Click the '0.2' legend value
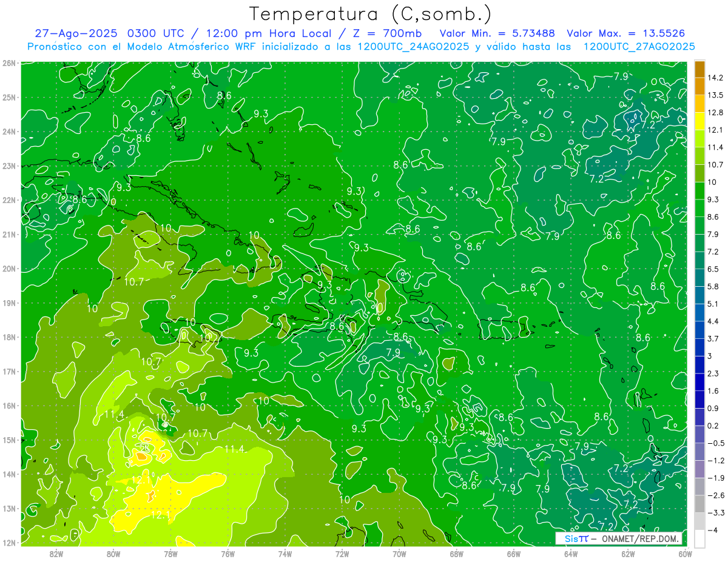Viewport: 728px width, 562px height. click(x=715, y=426)
